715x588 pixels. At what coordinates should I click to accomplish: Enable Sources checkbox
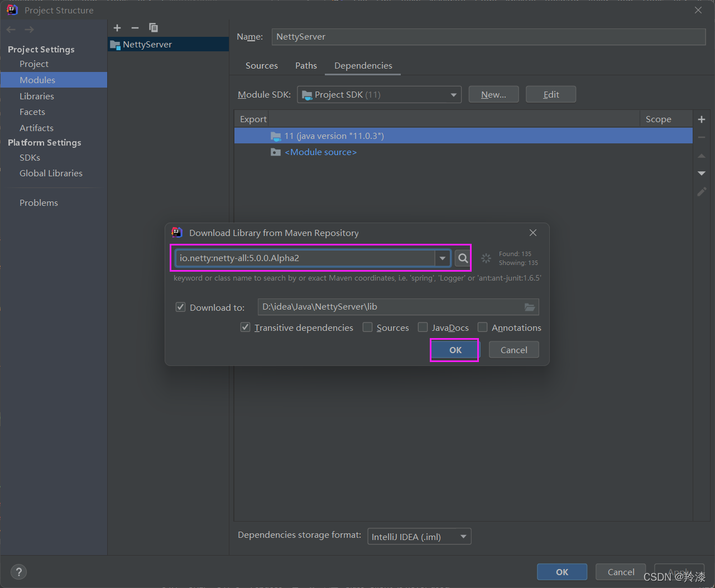[x=367, y=327]
